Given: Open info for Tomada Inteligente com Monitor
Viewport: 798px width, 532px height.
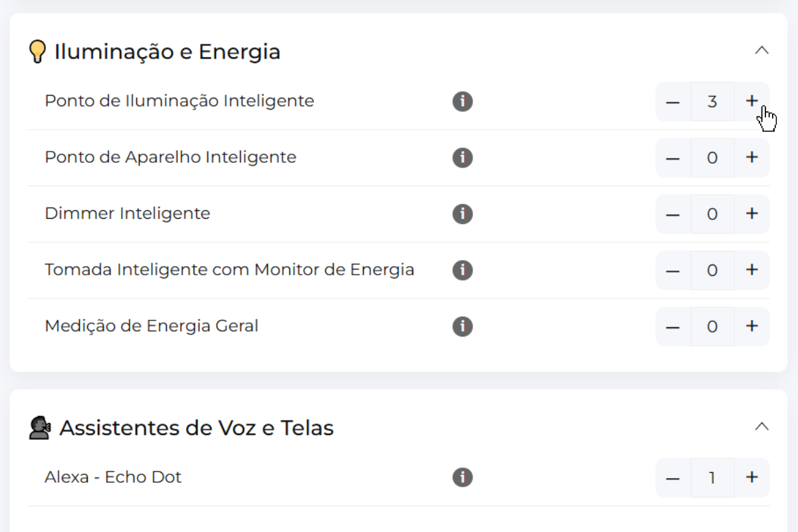Looking at the screenshot, I should point(462,271).
